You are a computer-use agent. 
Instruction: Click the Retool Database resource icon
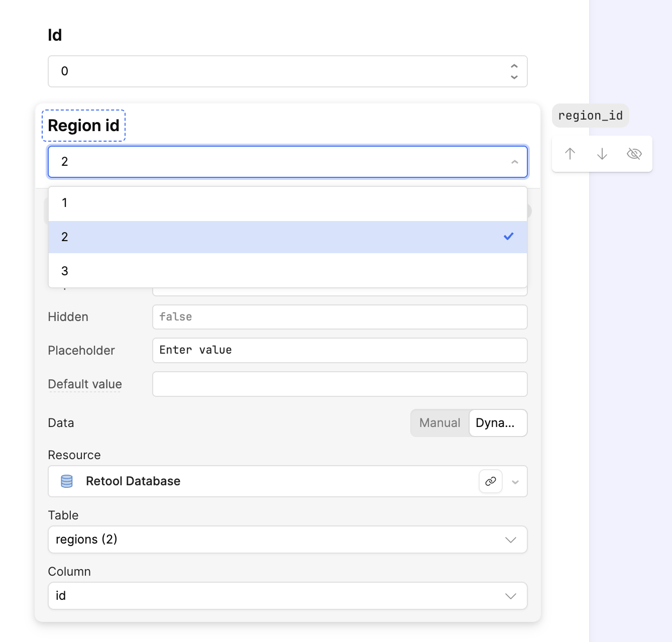[x=67, y=481]
